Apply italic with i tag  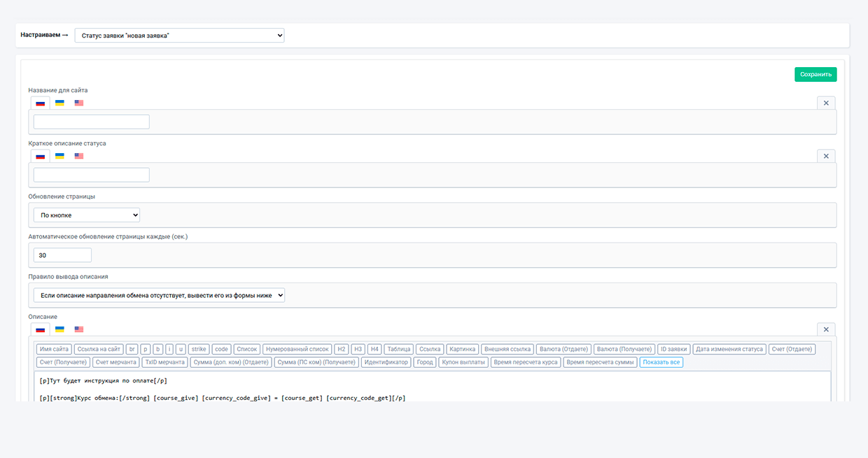169,349
